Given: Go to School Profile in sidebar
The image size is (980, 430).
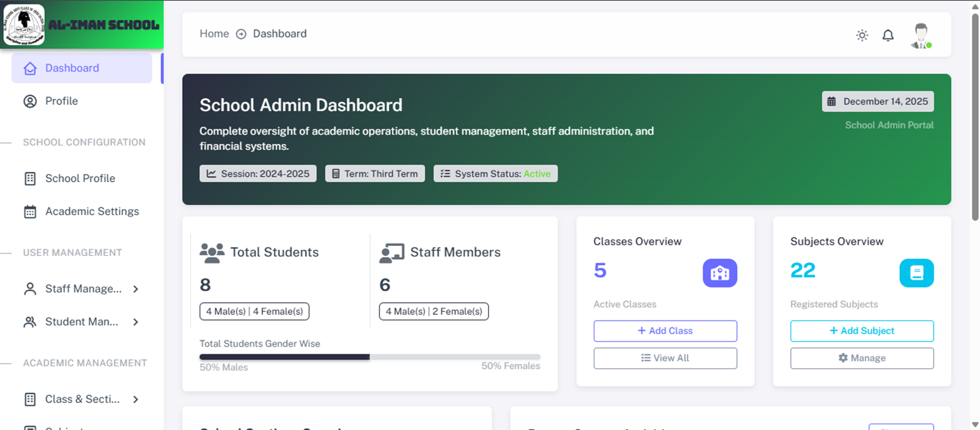Looking at the screenshot, I should tap(80, 178).
